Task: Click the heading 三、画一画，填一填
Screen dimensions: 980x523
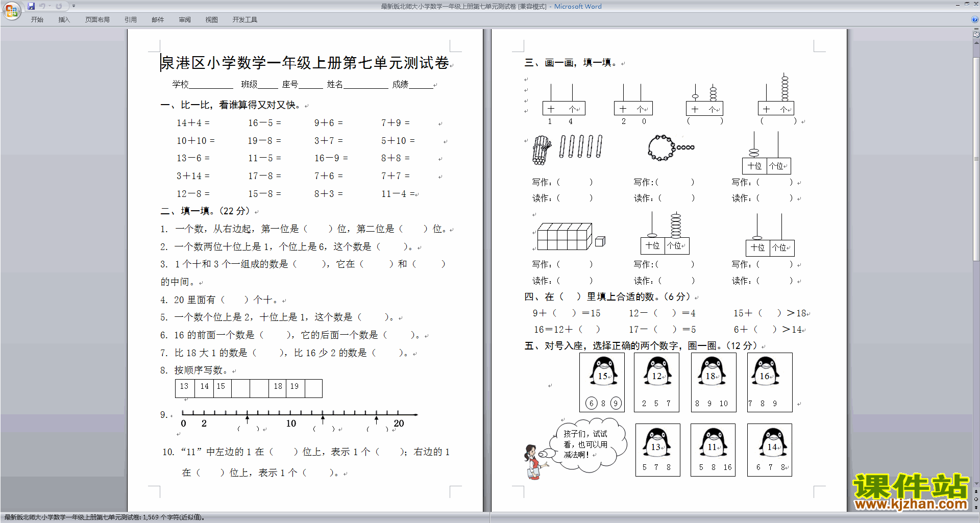Action: click(571, 63)
